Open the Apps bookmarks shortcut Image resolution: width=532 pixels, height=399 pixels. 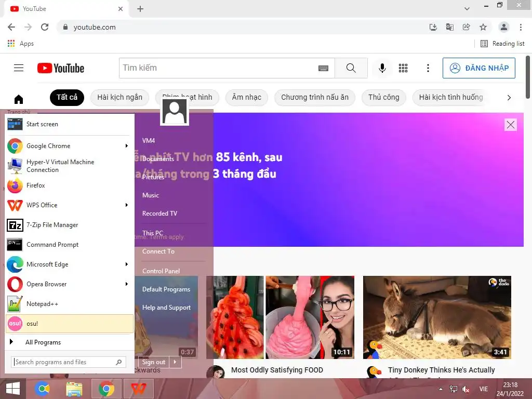20,44
